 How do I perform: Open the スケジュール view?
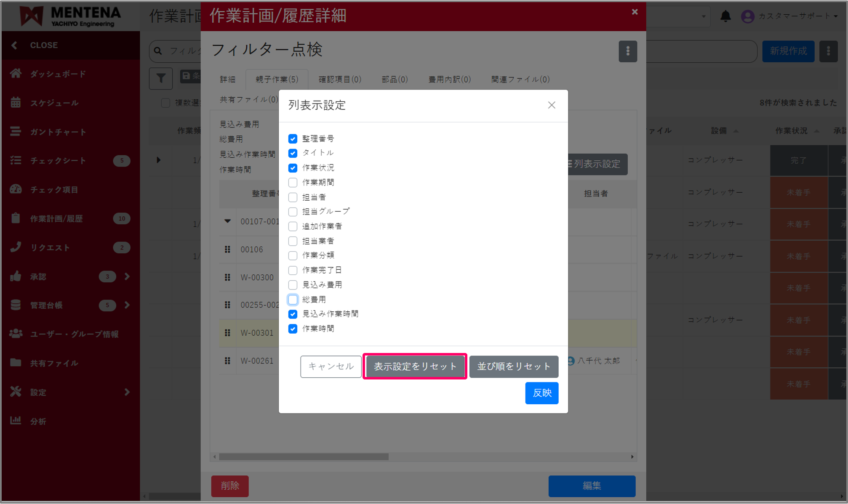click(16, 102)
